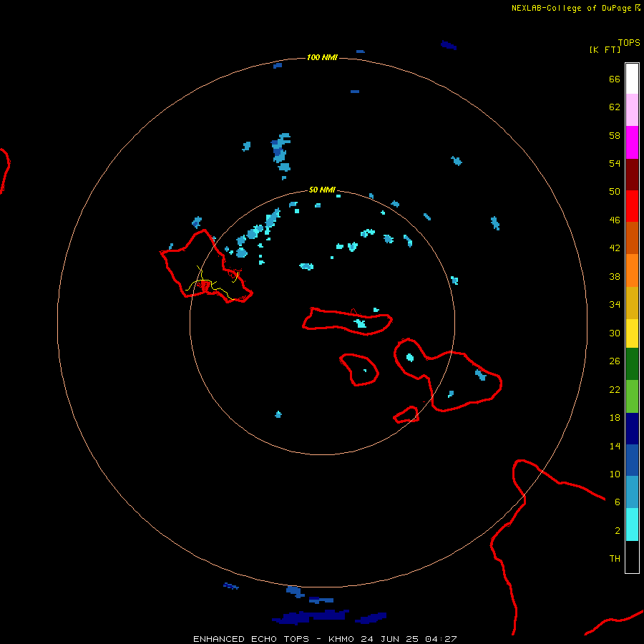
Task: Click the dark orange 46 kft swatch
Action: [632, 238]
